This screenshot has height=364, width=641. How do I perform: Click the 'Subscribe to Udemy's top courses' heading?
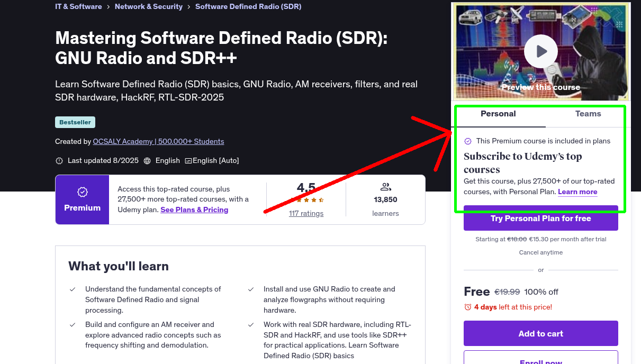click(523, 162)
